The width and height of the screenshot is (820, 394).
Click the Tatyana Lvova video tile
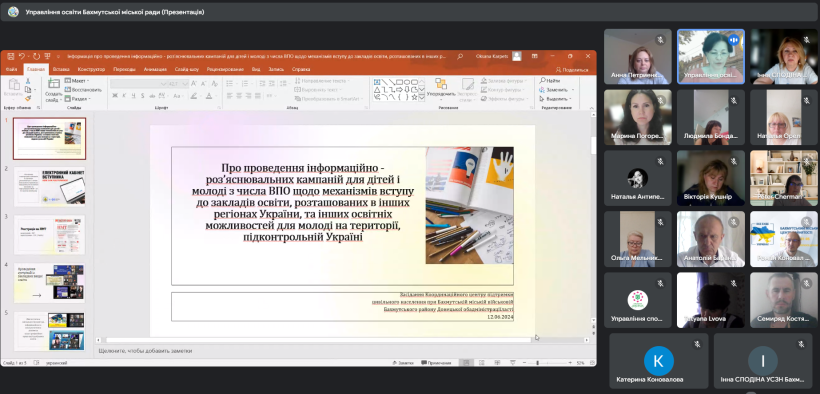pos(711,300)
